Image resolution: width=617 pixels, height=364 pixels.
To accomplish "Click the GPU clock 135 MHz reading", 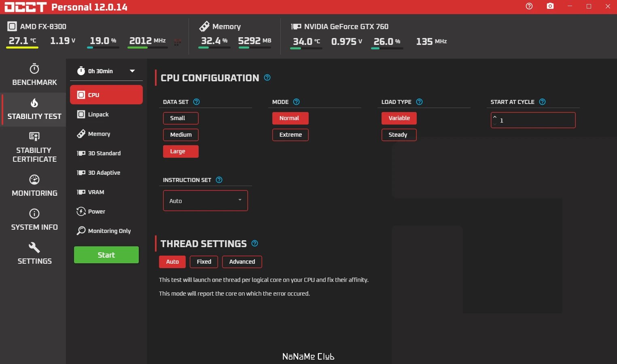I will click(431, 42).
